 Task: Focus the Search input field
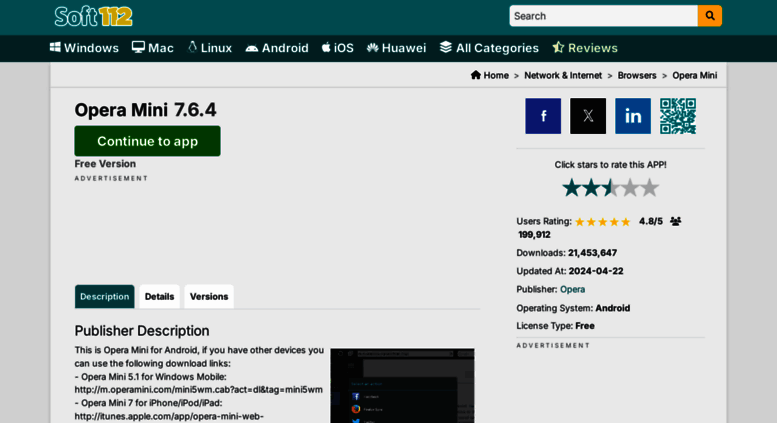pos(603,16)
